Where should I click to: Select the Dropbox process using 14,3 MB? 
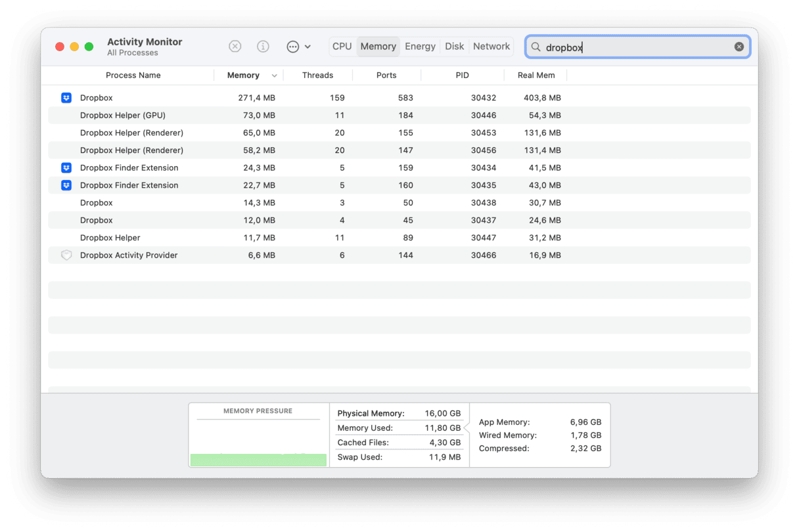tap(399, 203)
